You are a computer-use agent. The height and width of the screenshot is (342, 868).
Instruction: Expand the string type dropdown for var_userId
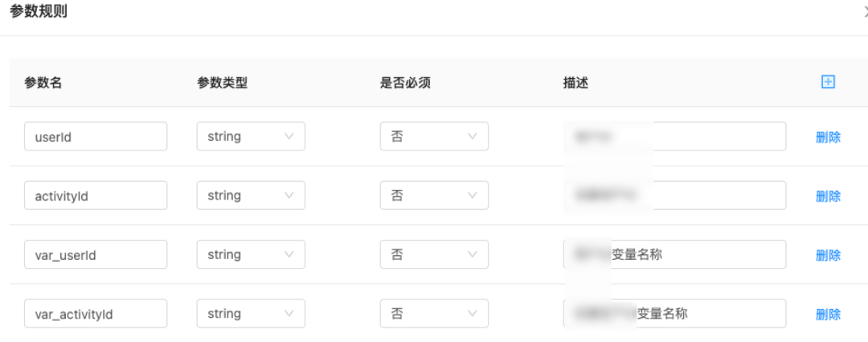(x=251, y=254)
